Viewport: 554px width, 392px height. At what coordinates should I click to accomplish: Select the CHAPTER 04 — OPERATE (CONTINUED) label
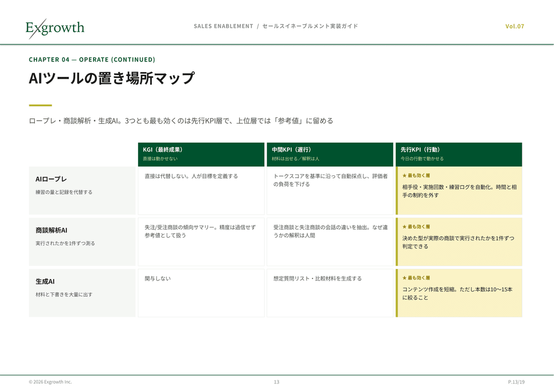tap(92, 59)
